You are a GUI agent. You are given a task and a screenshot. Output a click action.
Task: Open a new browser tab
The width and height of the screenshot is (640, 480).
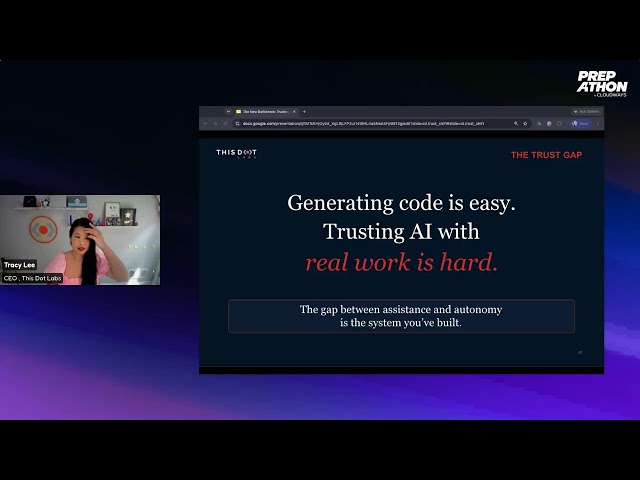pyautogui.click(x=304, y=111)
